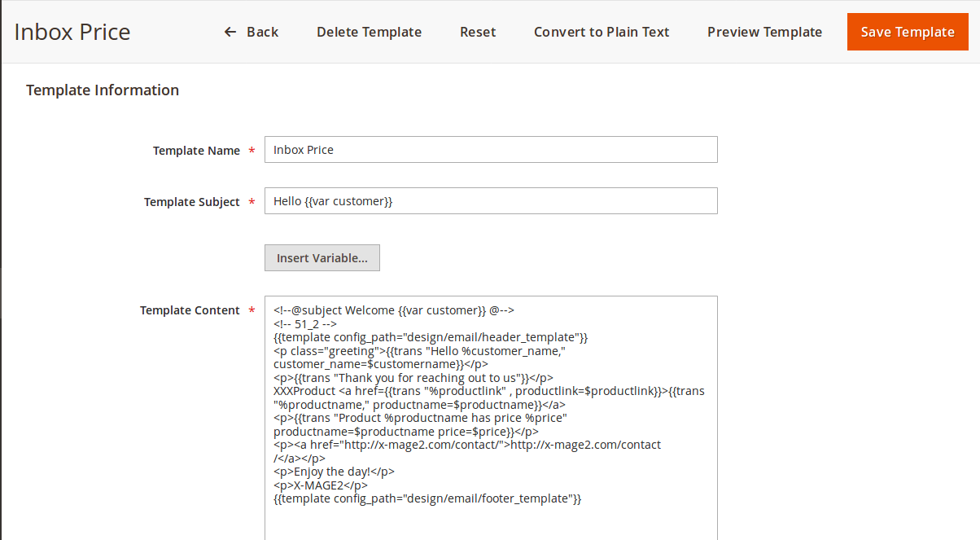Image resolution: width=980 pixels, height=540 pixels.
Task: Convert the template to plain text
Action: coord(602,33)
